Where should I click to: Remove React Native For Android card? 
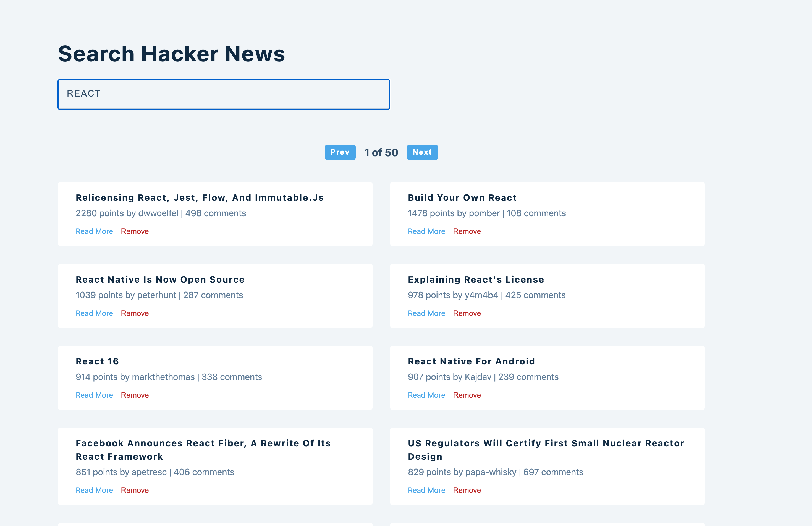coord(467,395)
